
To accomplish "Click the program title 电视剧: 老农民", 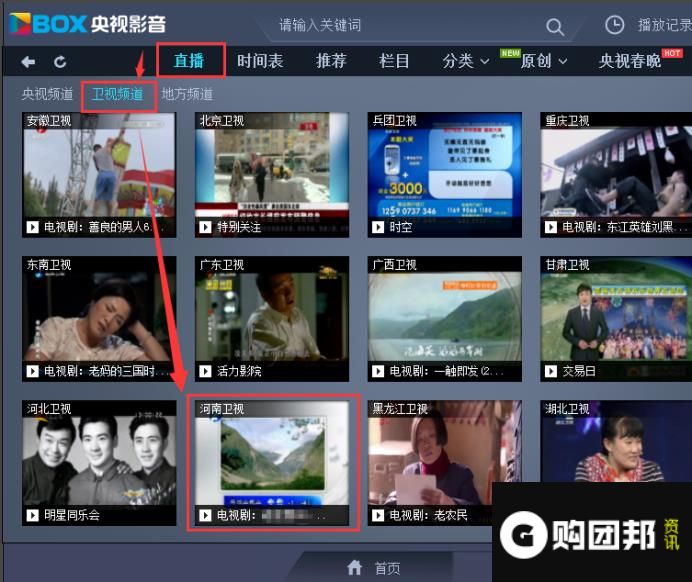I will click(x=428, y=515).
